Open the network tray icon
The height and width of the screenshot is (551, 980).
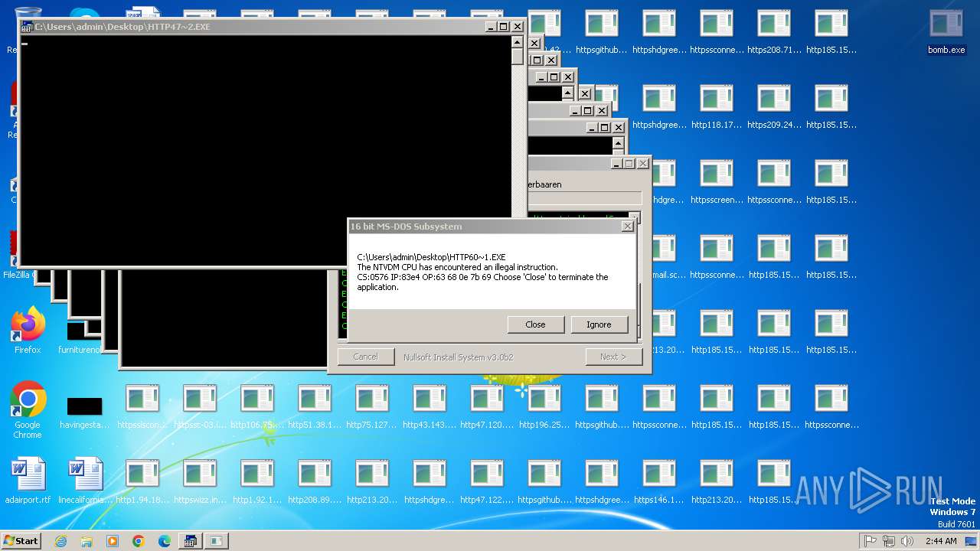click(x=889, y=541)
